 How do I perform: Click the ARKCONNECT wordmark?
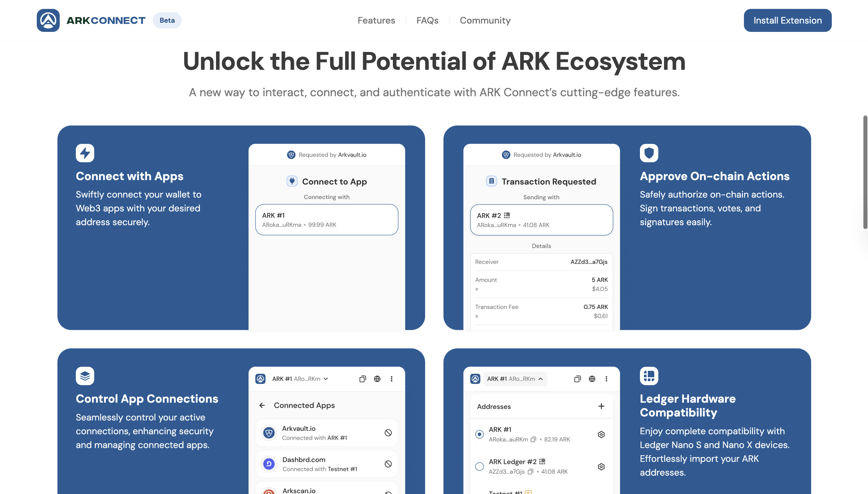point(106,20)
